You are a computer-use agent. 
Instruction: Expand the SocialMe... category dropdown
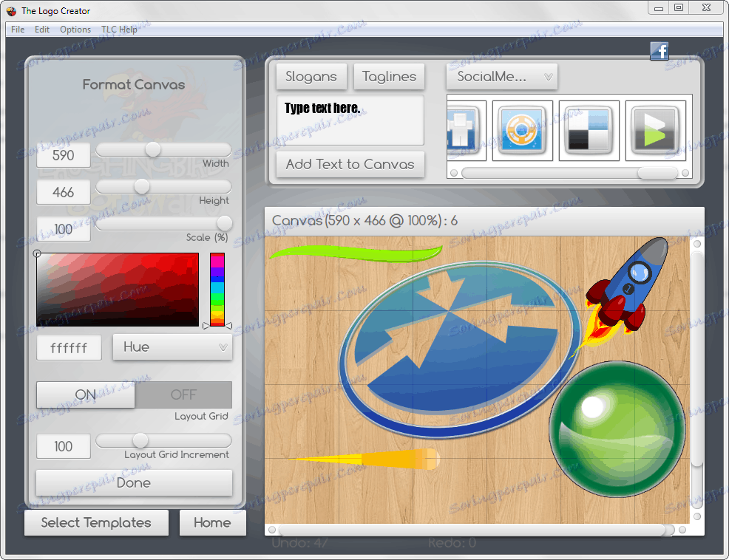click(502, 77)
